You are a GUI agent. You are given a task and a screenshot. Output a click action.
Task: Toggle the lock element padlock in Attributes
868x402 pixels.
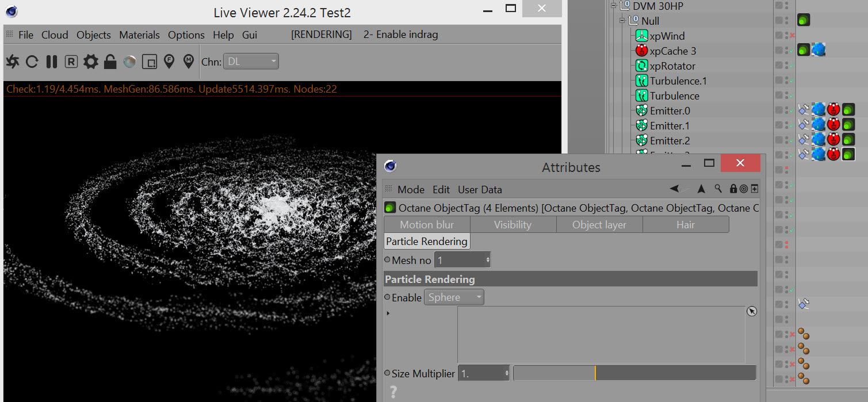pos(733,189)
